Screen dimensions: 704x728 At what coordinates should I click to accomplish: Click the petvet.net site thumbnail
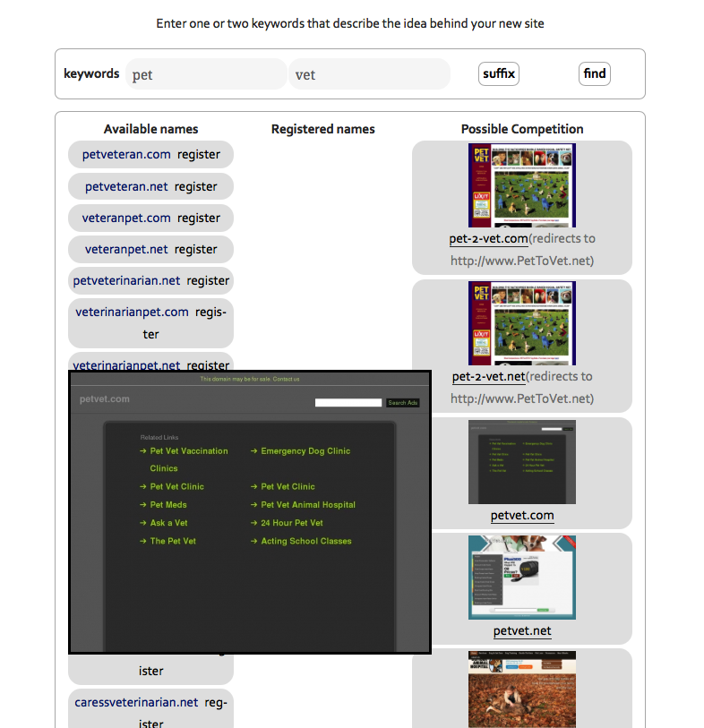522,577
